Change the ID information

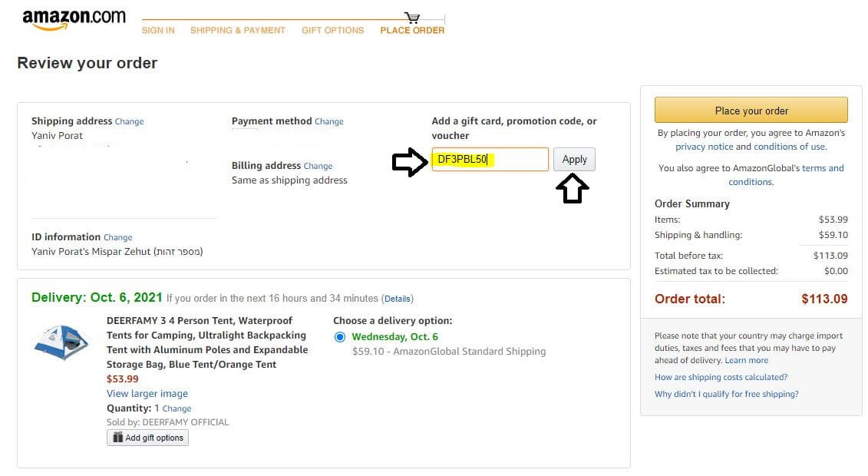[118, 238]
